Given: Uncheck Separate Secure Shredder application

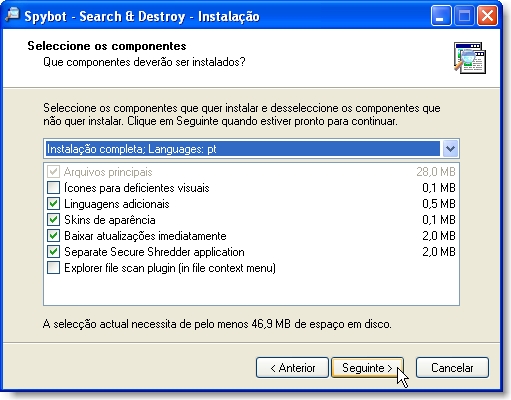Looking at the screenshot, I should [x=53, y=252].
